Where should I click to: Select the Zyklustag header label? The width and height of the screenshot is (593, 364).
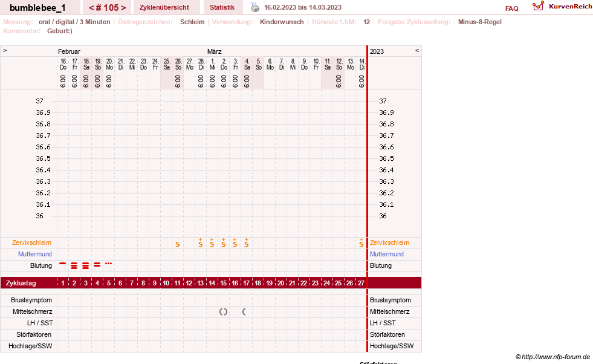(21, 283)
